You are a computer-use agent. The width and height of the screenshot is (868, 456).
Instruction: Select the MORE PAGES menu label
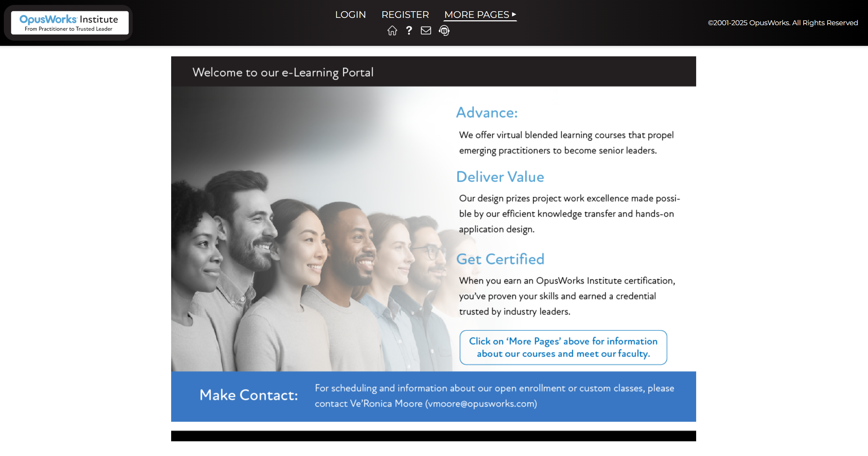click(x=477, y=15)
